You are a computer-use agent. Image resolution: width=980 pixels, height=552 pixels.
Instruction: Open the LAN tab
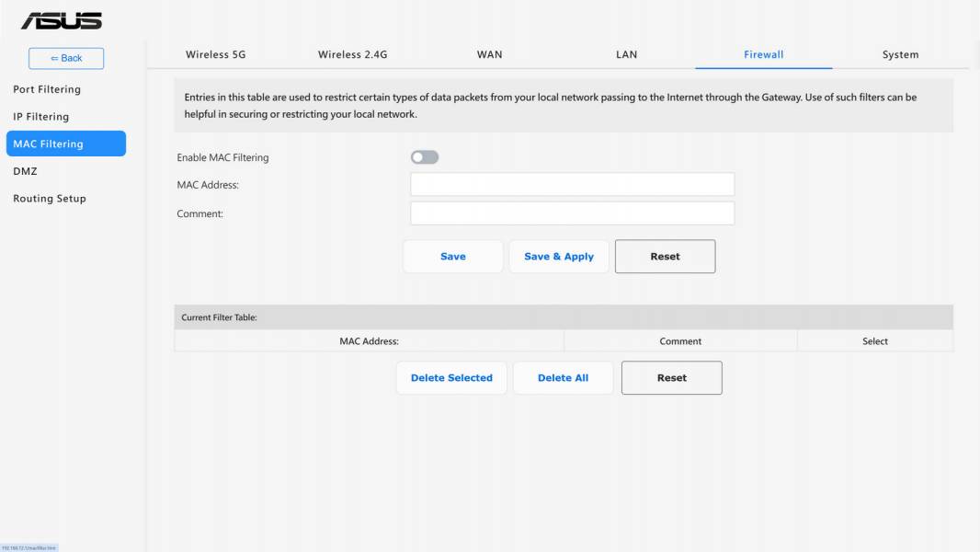(x=626, y=54)
